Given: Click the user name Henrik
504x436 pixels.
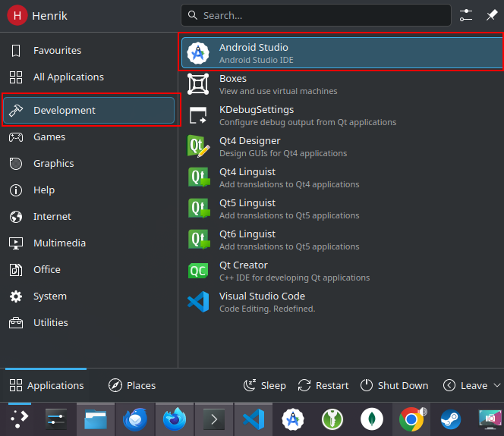Looking at the screenshot, I should pyautogui.click(x=49, y=16).
